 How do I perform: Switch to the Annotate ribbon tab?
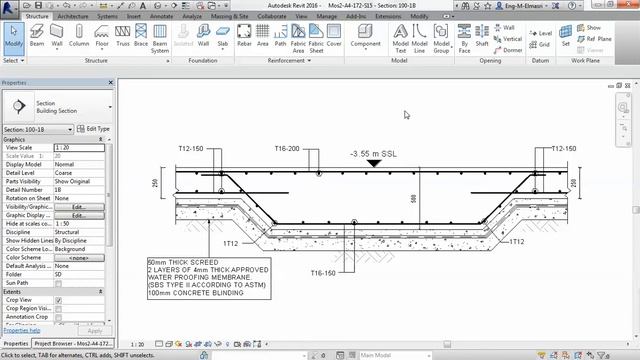tap(161, 16)
